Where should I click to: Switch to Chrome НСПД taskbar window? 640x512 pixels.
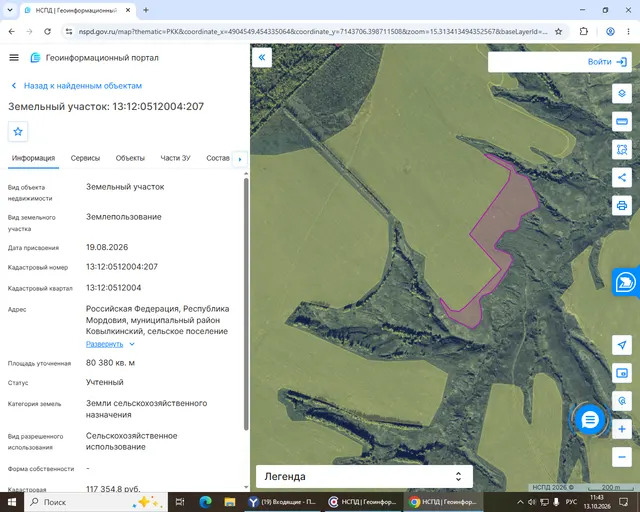pos(444,502)
